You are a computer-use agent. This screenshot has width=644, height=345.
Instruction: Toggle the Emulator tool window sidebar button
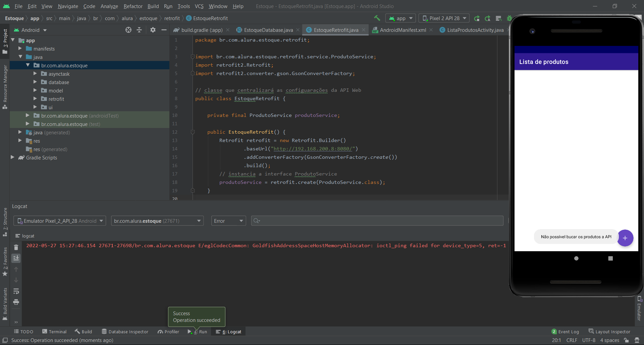639,308
